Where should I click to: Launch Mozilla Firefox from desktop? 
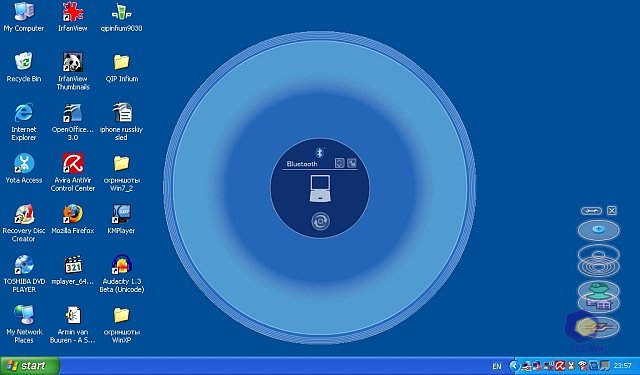73,220
